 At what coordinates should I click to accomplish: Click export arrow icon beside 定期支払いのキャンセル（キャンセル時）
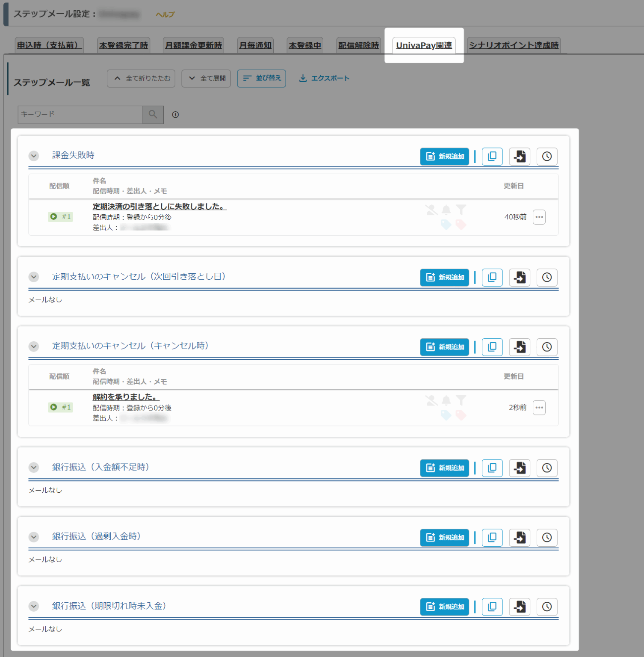pyautogui.click(x=520, y=347)
